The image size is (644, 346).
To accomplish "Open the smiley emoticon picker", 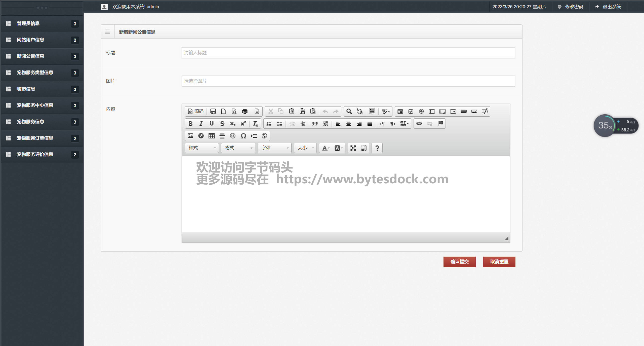I will pos(233,136).
